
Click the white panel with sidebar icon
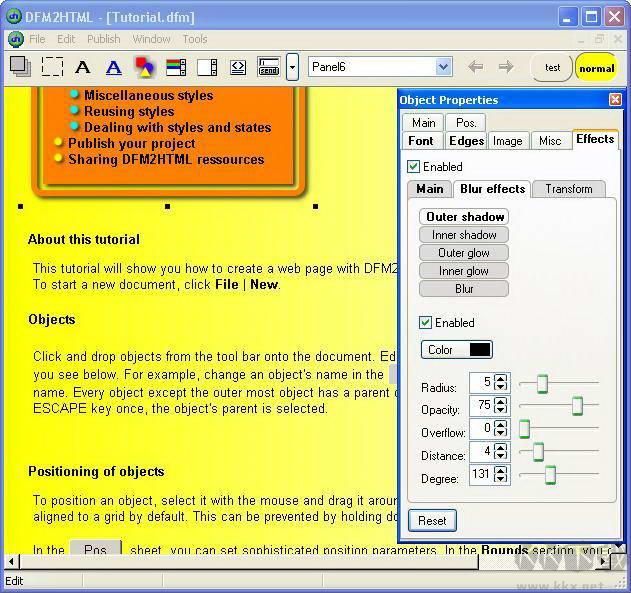[x=207, y=67]
